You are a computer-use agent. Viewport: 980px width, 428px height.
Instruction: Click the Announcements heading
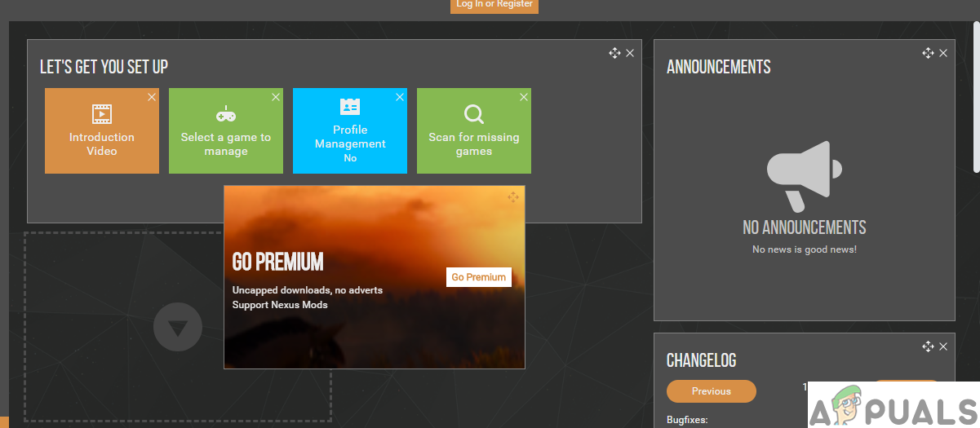click(719, 67)
